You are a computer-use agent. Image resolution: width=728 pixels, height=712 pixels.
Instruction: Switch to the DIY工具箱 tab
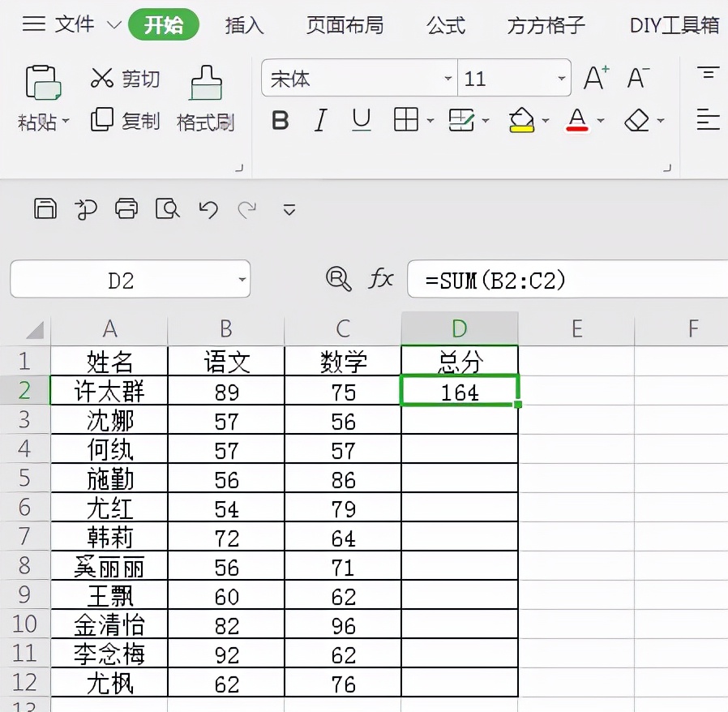[x=674, y=25]
